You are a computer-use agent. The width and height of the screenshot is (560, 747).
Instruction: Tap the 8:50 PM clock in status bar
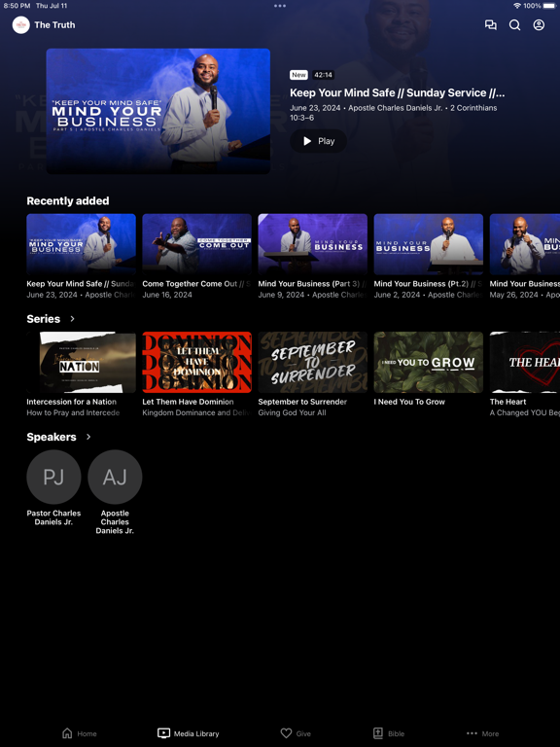click(x=17, y=6)
